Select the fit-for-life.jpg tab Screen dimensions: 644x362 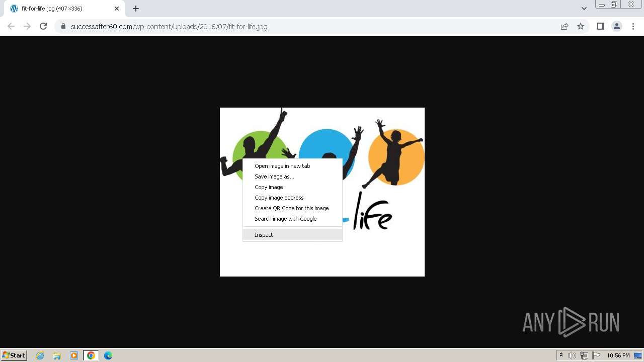pos(63,9)
